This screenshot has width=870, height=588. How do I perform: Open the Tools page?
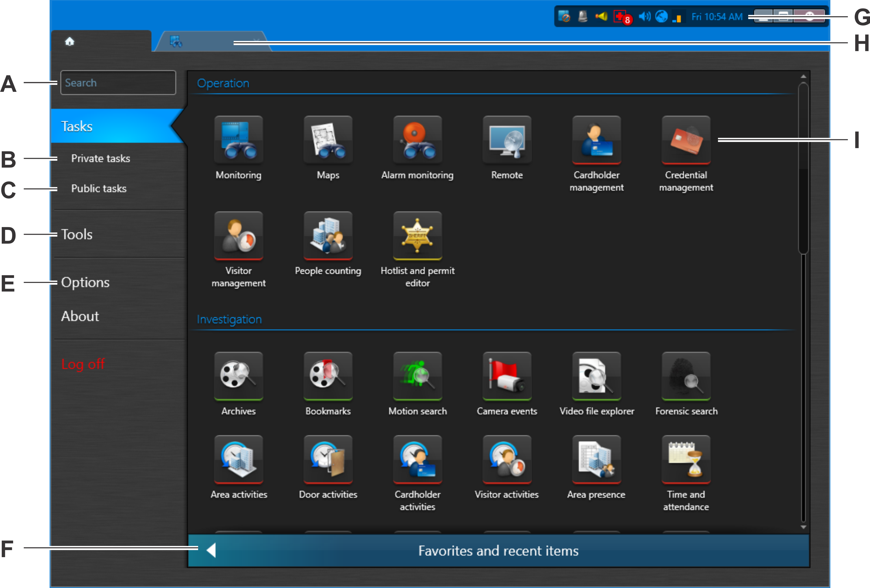77,235
